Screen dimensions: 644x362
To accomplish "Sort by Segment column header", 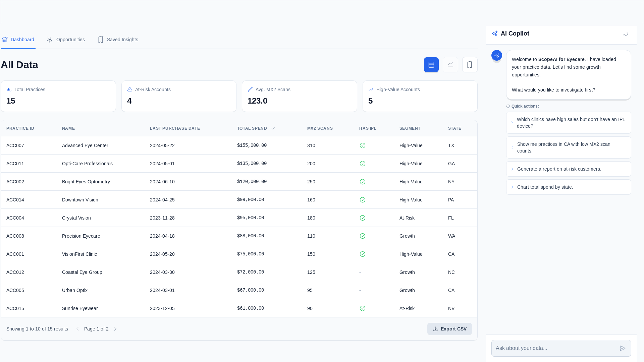I will point(410,128).
